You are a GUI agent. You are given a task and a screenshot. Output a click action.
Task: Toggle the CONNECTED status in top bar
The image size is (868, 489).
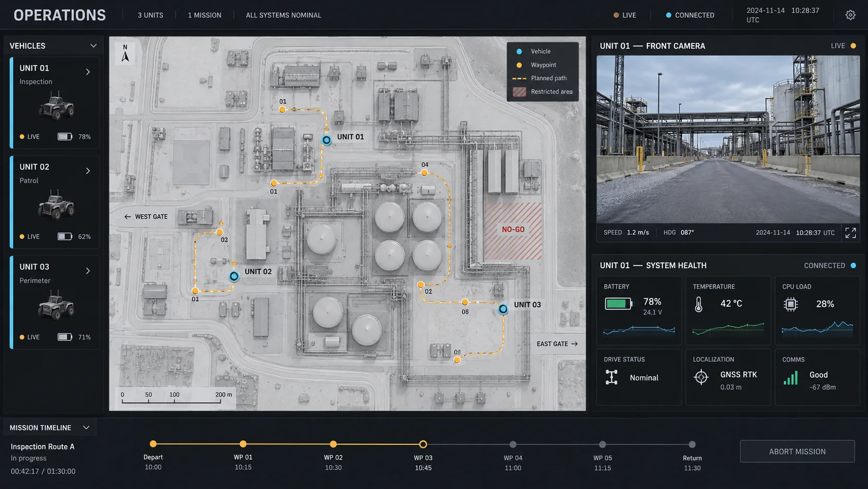pyautogui.click(x=690, y=15)
